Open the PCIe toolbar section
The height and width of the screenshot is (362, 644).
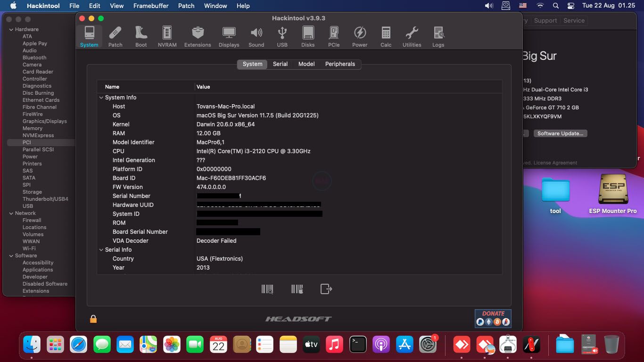[x=334, y=37]
